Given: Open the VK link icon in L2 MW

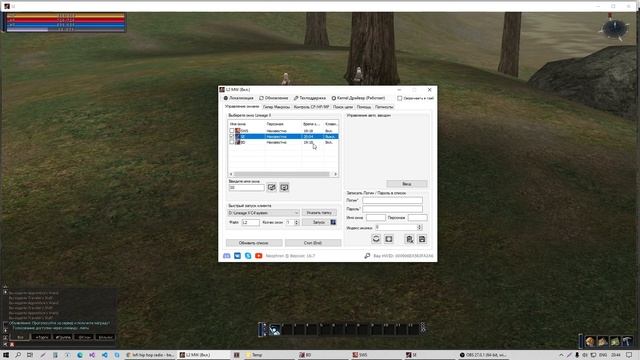Looking at the screenshot, I should pyautogui.click(x=238, y=256).
